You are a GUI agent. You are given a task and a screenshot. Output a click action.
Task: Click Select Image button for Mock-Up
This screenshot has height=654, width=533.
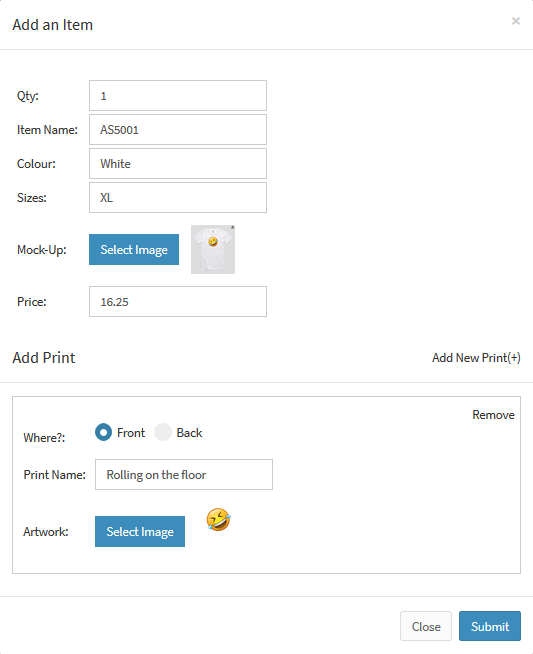[x=134, y=249]
